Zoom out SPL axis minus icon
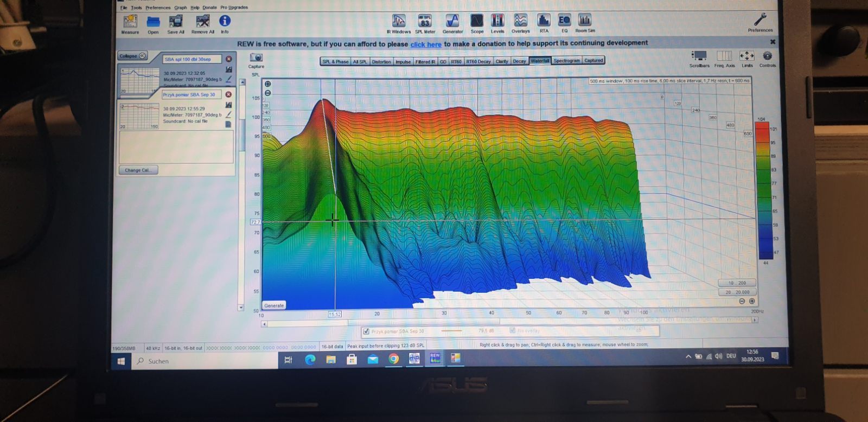The image size is (868, 422). coord(267,93)
